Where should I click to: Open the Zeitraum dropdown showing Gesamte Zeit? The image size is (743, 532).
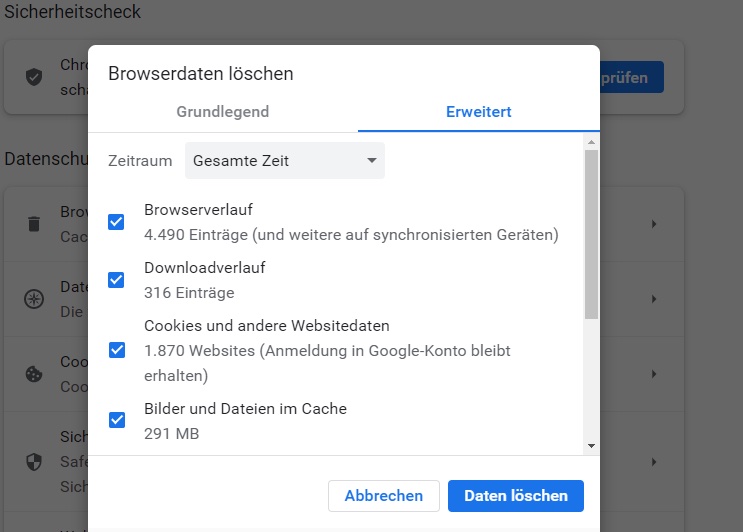[284, 160]
